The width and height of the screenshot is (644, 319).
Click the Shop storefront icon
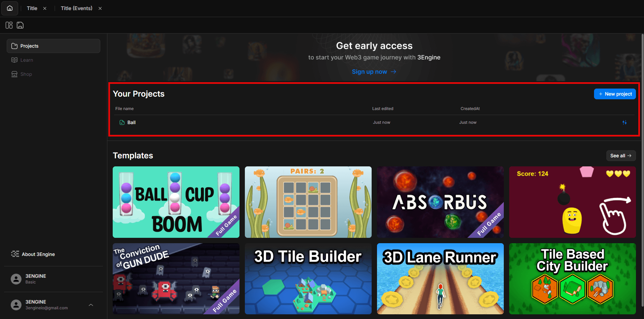click(x=14, y=74)
